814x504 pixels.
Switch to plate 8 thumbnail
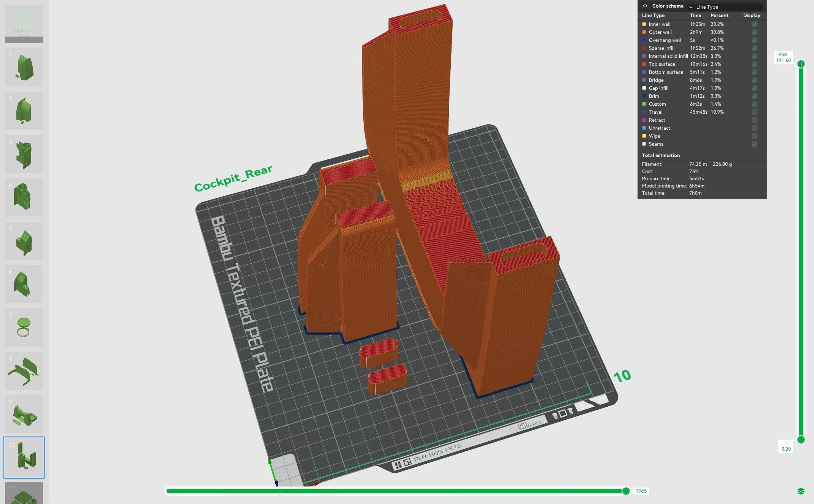click(24, 371)
